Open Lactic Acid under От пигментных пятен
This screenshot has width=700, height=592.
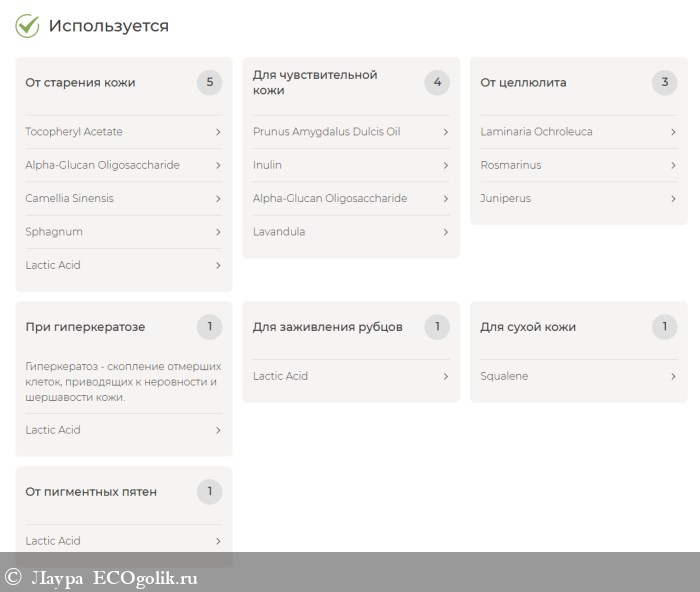tap(53, 541)
